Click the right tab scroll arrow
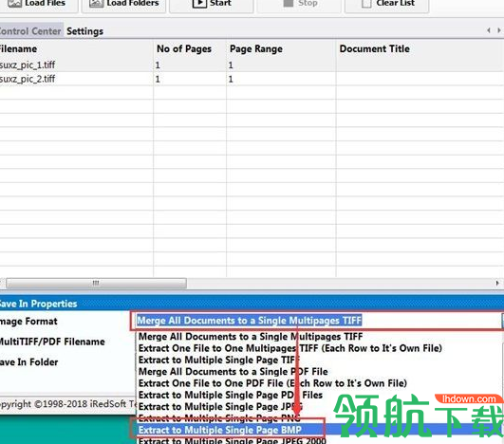Screen dimensions: 504x444 coord(498,30)
